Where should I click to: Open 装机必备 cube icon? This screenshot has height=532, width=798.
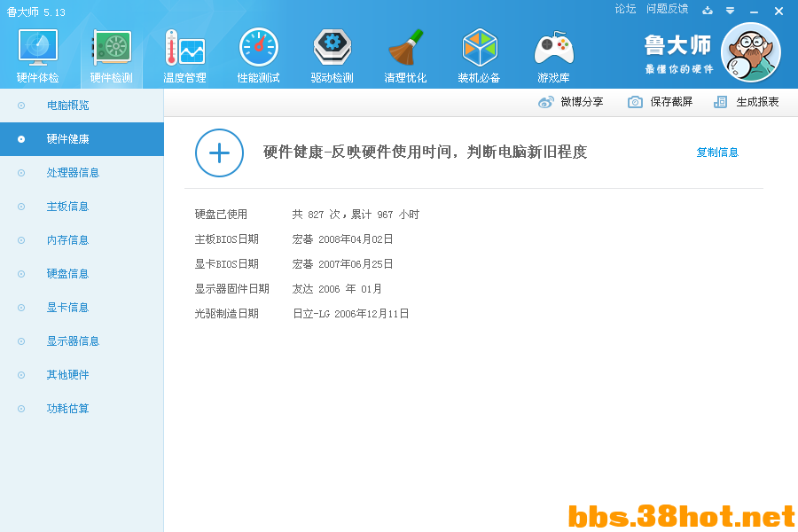coord(479,47)
